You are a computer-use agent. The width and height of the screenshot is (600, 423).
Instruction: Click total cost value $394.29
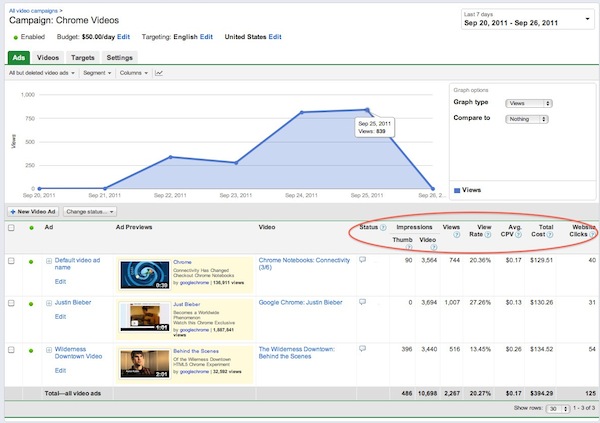541,393
